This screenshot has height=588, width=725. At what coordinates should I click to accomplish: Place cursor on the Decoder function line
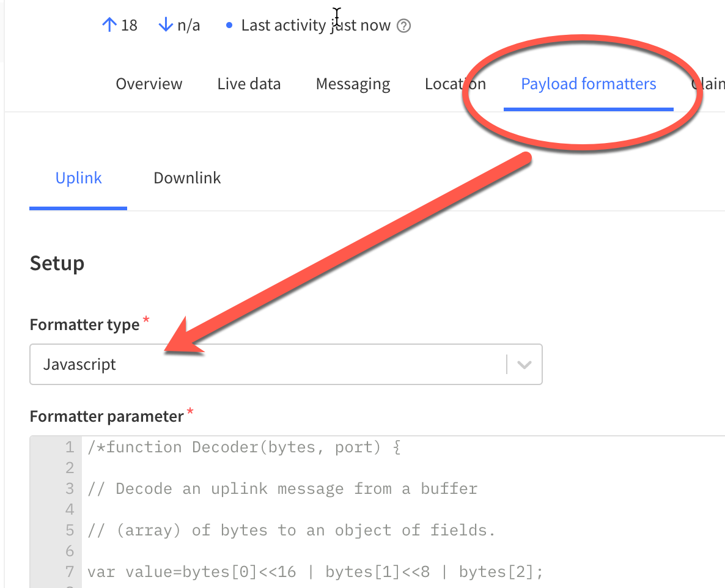[x=243, y=447]
